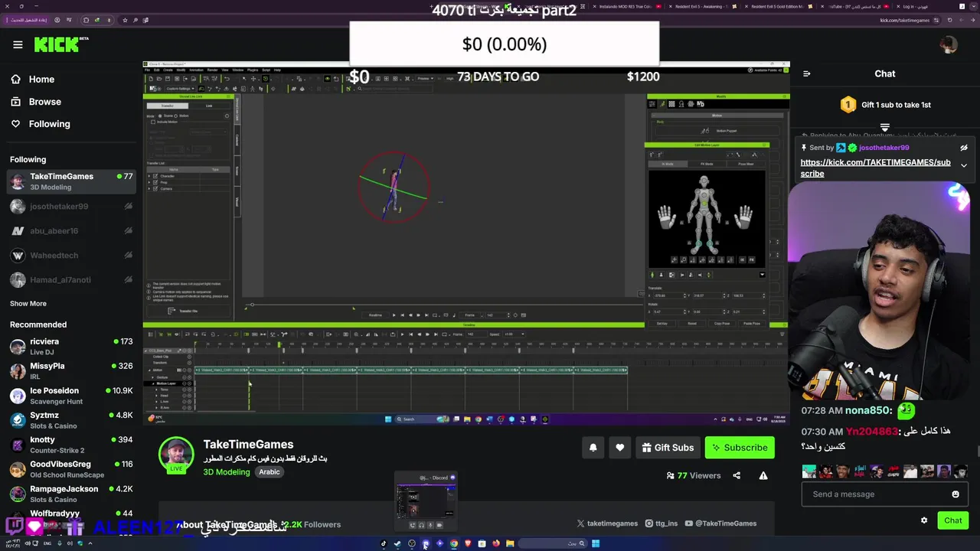Viewport: 980px width, 551px height.
Task: Open the emoji picker in chat
Action: [955, 494]
